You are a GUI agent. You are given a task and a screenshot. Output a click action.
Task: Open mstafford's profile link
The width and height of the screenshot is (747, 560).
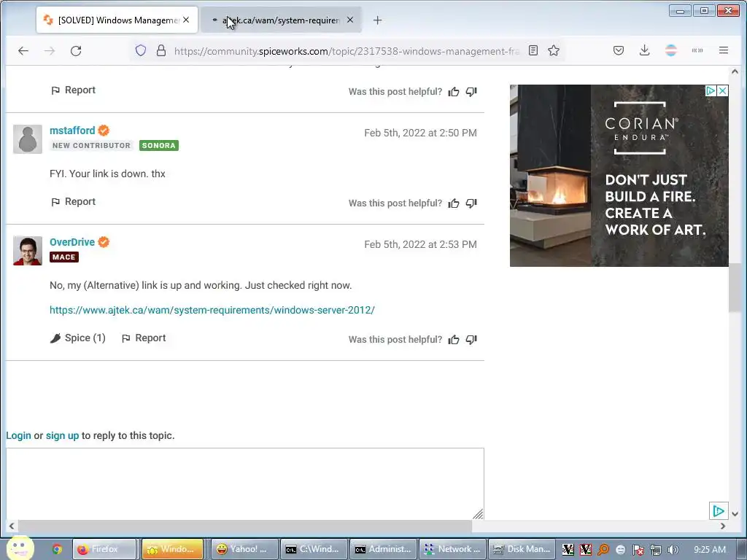[72, 131]
